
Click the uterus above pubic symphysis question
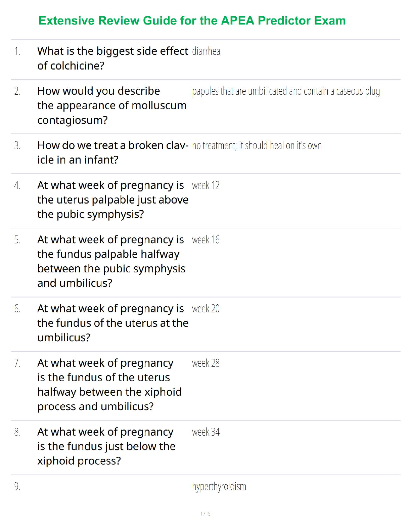[x=112, y=200]
